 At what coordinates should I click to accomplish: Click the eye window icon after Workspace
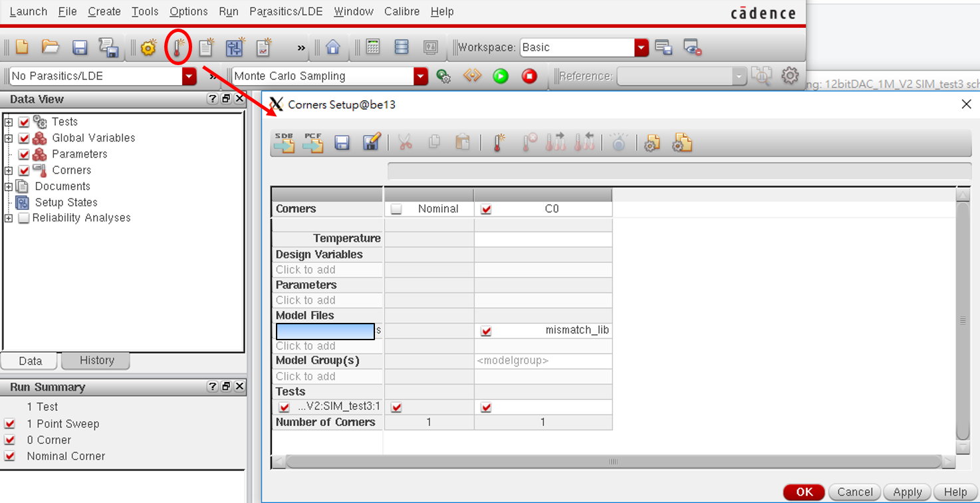[692, 48]
